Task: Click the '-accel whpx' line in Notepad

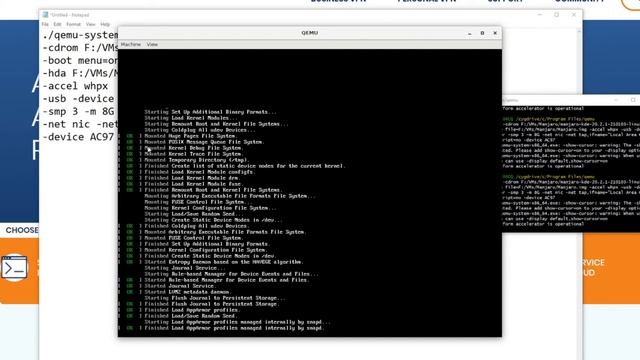Action: point(75,86)
